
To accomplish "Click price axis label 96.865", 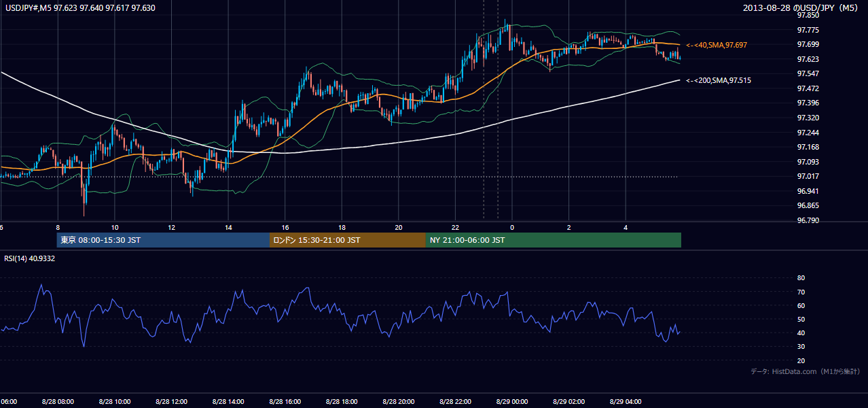I will pyautogui.click(x=807, y=205).
